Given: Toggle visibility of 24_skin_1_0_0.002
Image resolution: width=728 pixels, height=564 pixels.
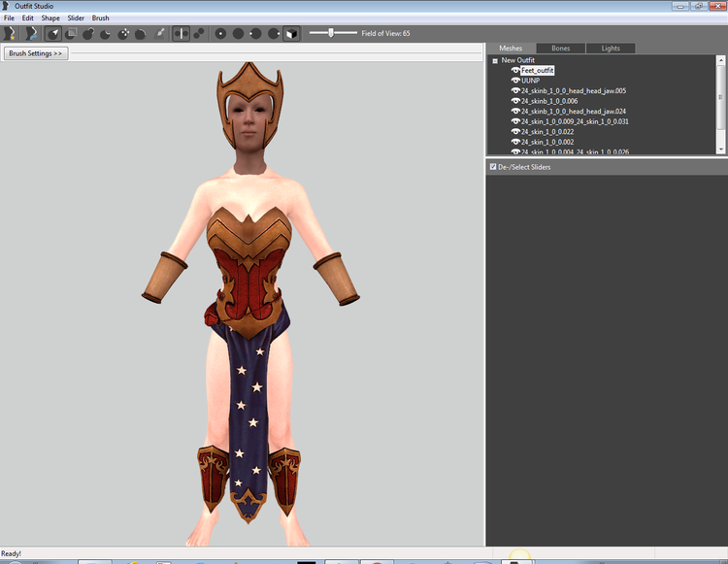Looking at the screenshot, I should pyautogui.click(x=514, y=142).
